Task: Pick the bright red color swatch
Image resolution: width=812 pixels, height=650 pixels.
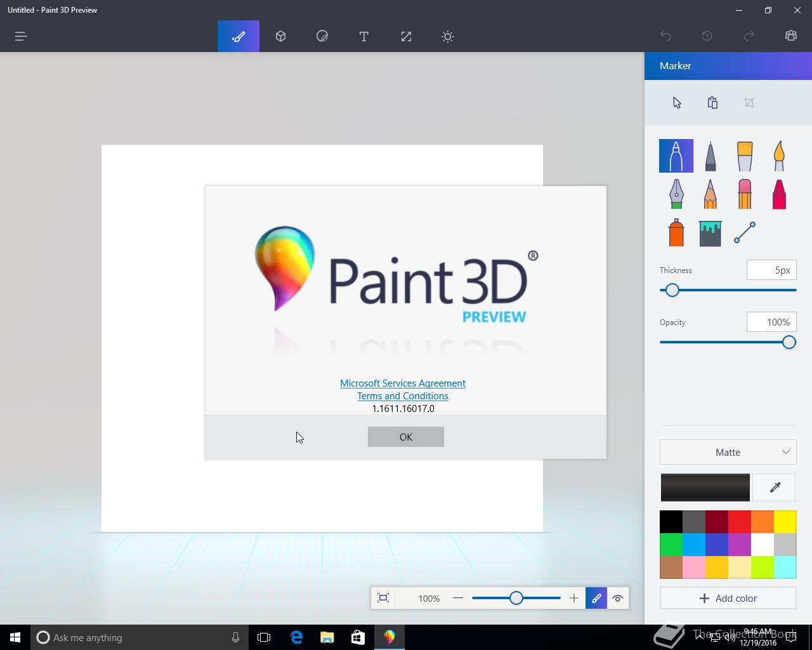Action: click(x=740, y=522)
